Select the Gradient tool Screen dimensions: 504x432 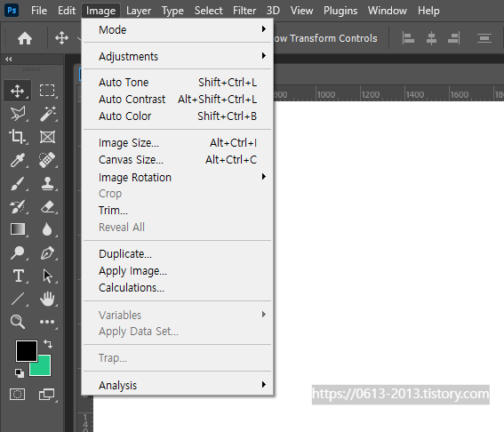coord(18,229)
